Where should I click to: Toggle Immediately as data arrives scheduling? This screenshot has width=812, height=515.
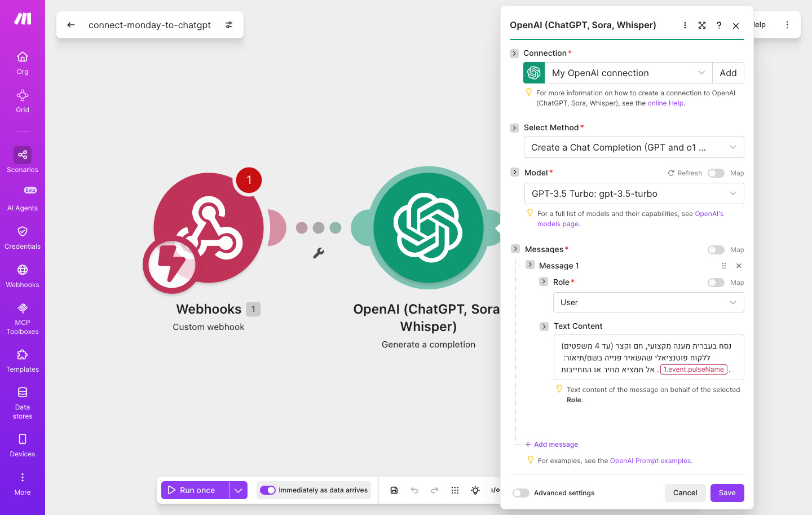point(268,490)
